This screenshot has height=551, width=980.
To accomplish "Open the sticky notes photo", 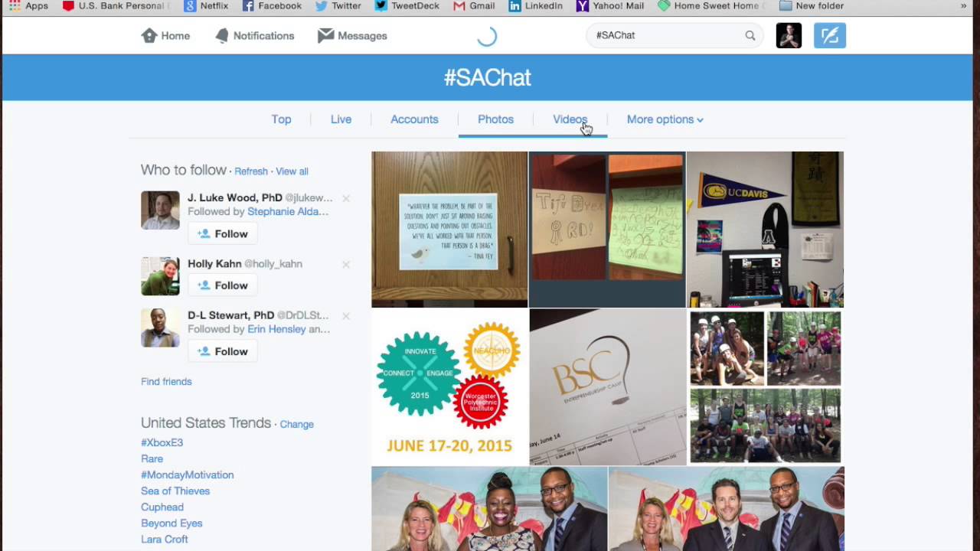I will pyautogui.click(x=607, y=229).
